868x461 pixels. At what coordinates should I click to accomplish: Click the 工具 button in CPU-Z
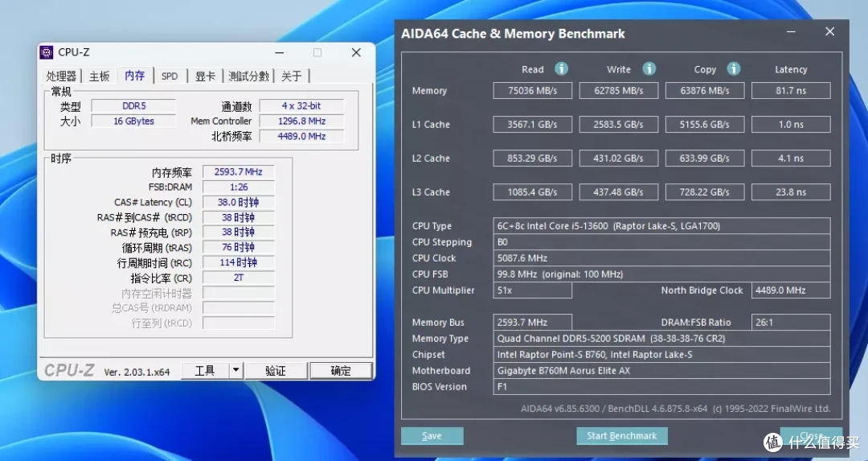(205, 370)
